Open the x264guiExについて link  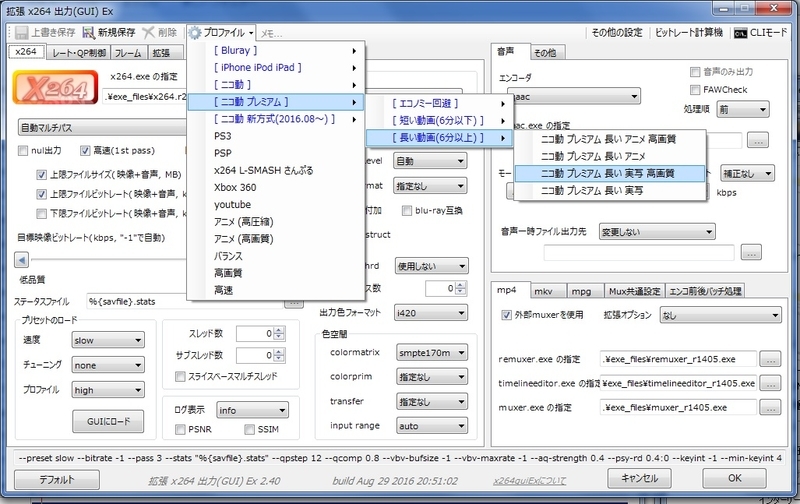530,481
